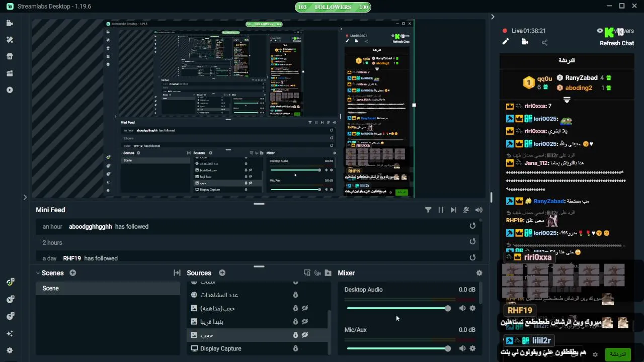The height and width of the screenshot is (362, 644).
Task: Replay the aboodgghhgghh follow alert
Action: (x=472, y=226)
